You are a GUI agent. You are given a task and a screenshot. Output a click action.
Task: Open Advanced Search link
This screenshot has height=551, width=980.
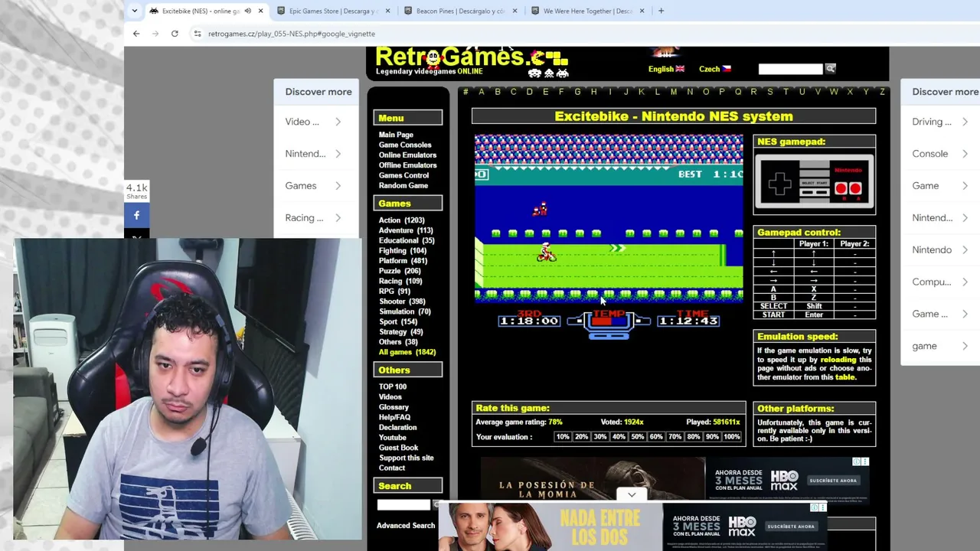click(x=406, y=526)
